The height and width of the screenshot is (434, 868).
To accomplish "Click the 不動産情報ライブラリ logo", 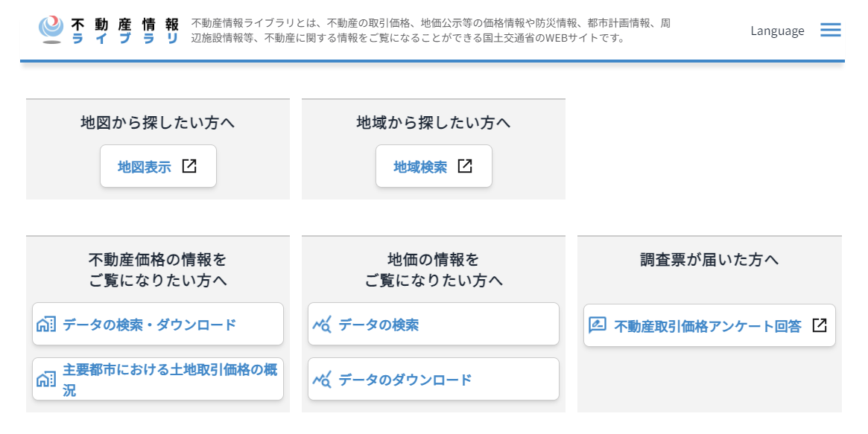I will click(52, 30).
